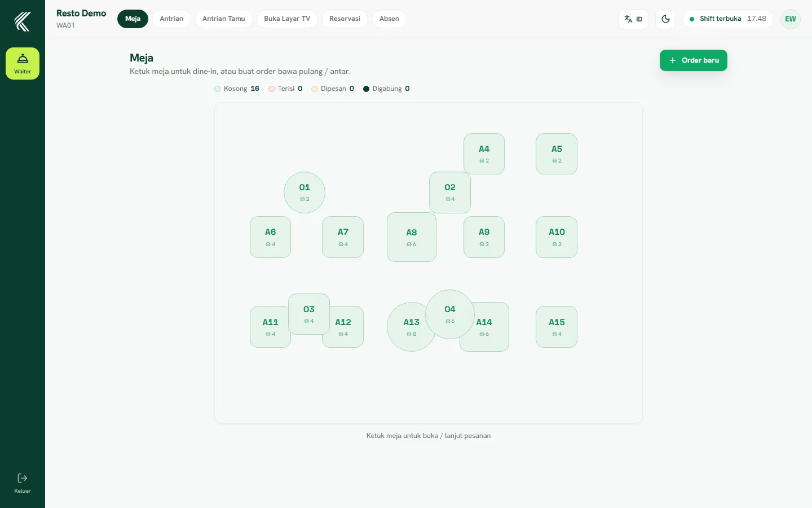Viewport: 812px width, 508px height.
Task: Open the Antrian Tamu tab
Action: click(224, 19)
